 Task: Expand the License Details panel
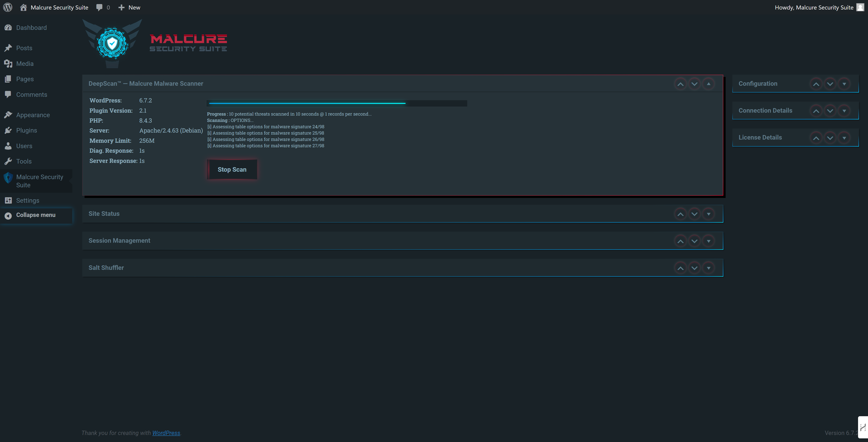(844, 138)
